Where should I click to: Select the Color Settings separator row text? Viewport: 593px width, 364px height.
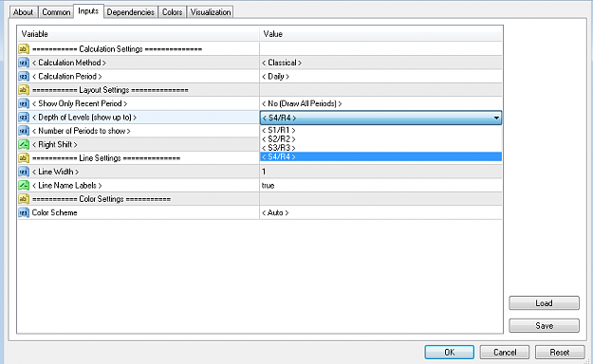click(102, 199)
